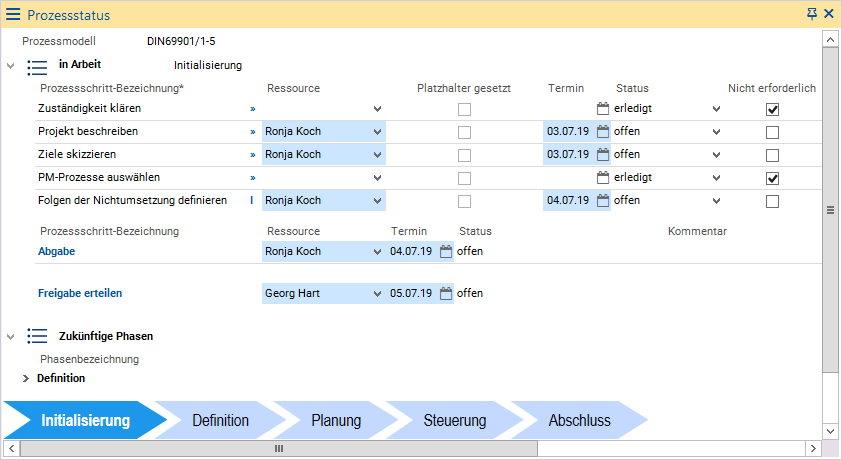Viewport: 842px width, 460px height.
Task: Pin the Prozessstatus panel
Action: click(812, 13)
